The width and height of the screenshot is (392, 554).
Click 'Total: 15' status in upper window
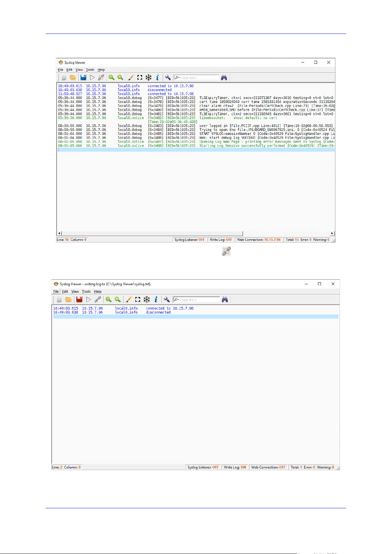(x=292, y=240)
